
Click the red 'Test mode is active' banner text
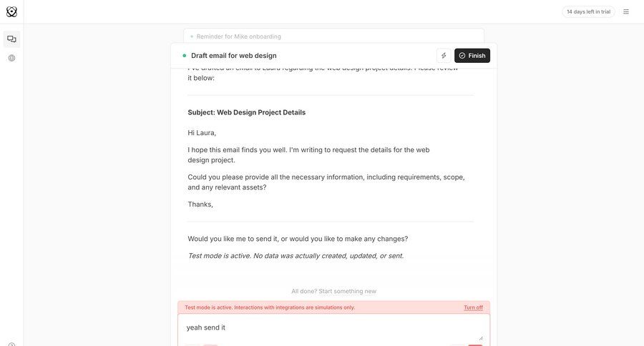coord(270,307)
